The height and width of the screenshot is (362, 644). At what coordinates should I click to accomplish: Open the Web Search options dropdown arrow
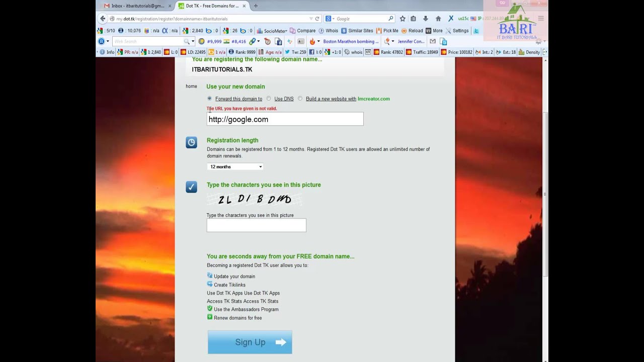click(x=193, y=41)
